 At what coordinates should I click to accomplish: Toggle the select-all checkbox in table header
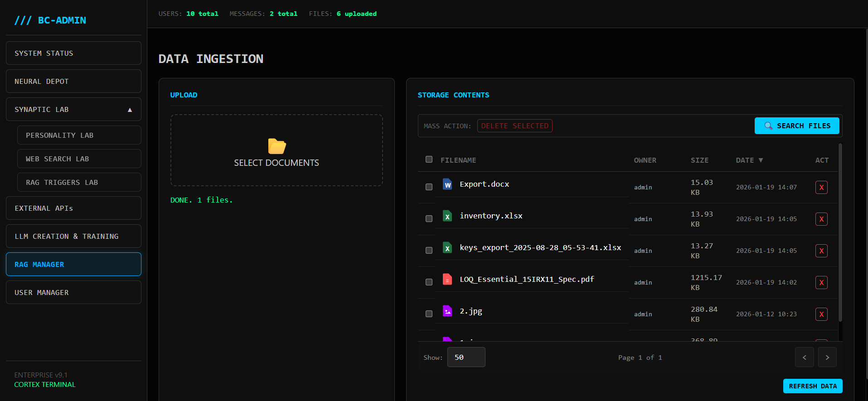point(429,159)
